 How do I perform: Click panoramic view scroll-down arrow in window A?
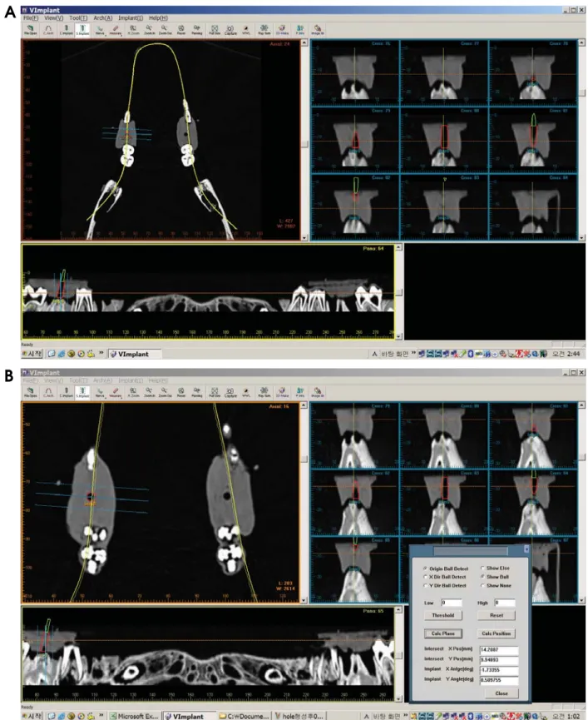tap(398, 336)
